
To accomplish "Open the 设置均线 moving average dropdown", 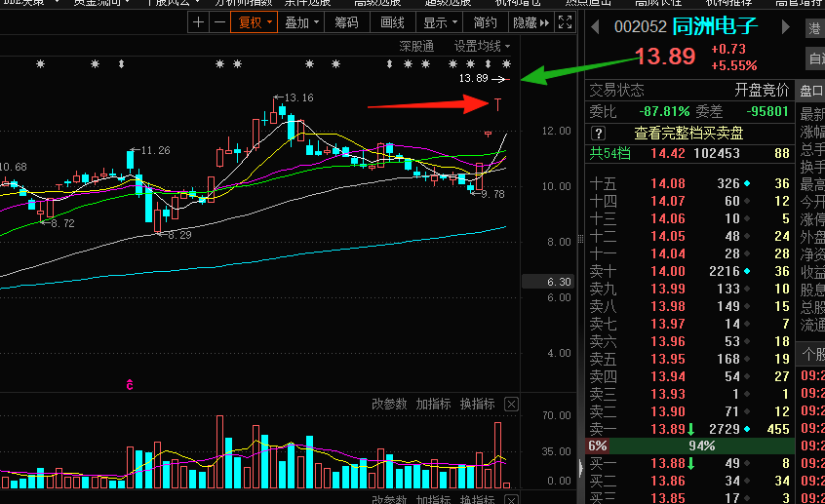I will 482,46.
